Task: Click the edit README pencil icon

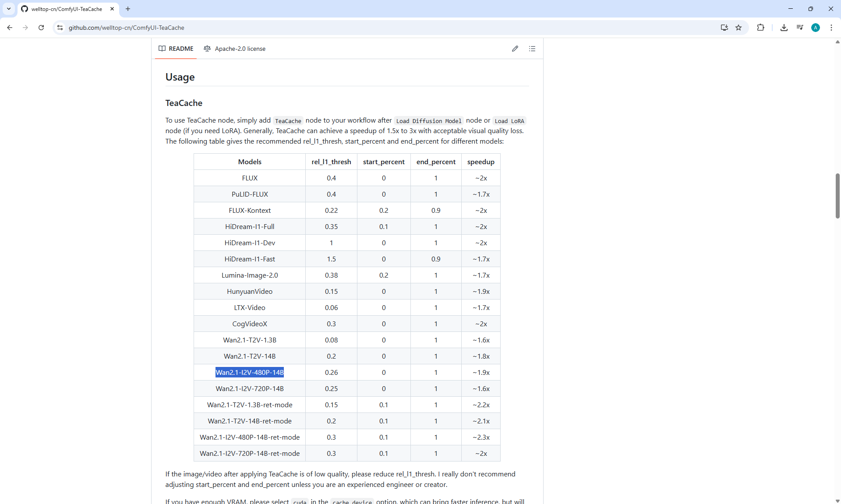Action: coord(515,49)
